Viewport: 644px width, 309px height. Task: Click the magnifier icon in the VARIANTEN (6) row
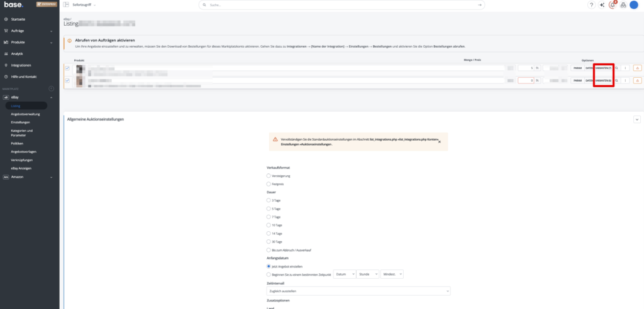(x=617, y=80)
